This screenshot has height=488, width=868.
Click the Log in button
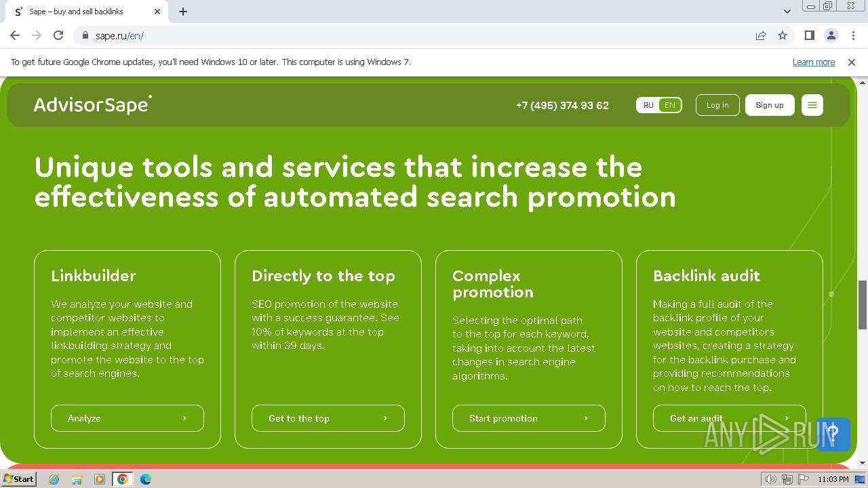pos(717,105)
